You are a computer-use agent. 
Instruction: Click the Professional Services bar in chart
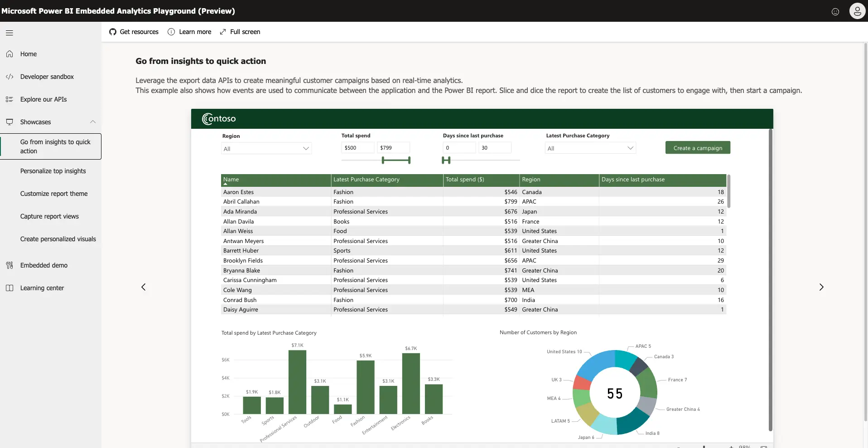coord(297,382)
